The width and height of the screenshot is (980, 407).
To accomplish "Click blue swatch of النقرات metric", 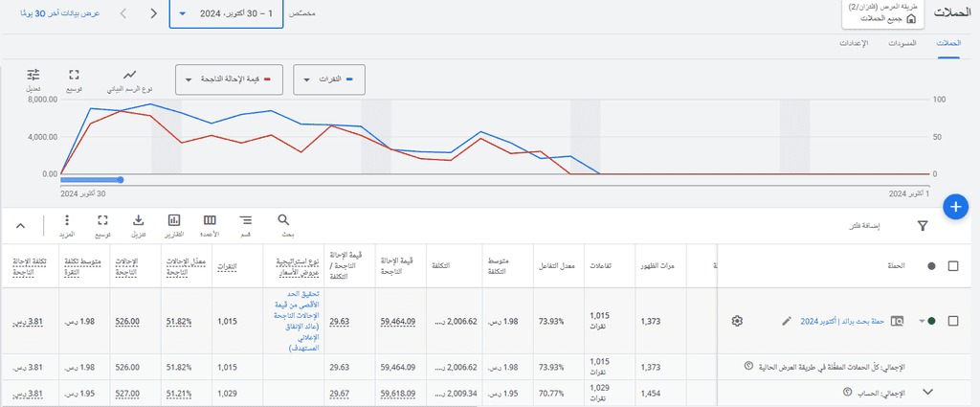I will [x=349, y=80].
